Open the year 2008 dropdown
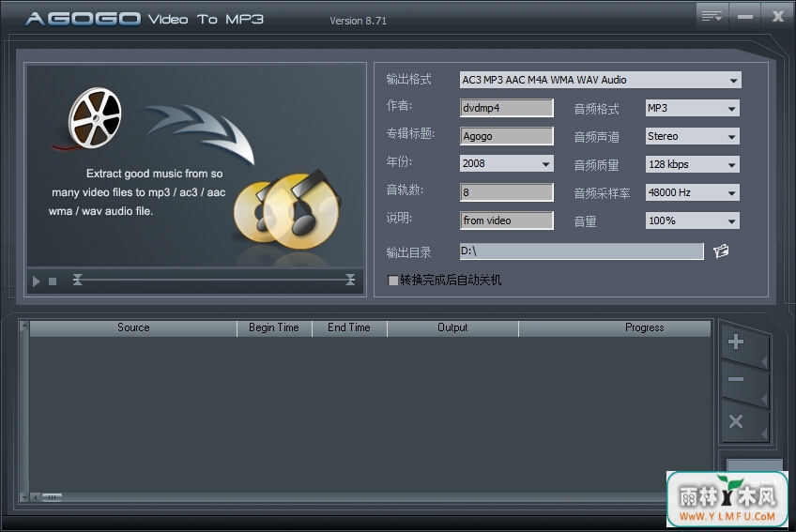The height and width of the screenshot is (532, 796). click(507, 163)
